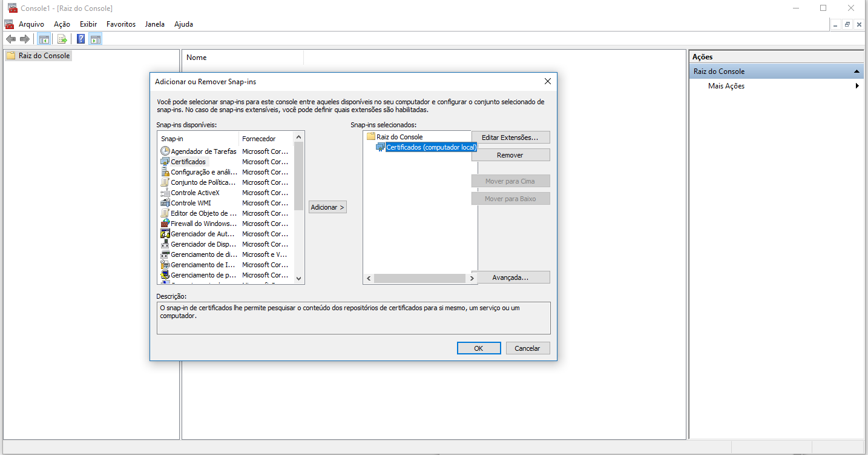
Task: Click the red toolbox icon beside Arquivo
Action: coord(9,24)
